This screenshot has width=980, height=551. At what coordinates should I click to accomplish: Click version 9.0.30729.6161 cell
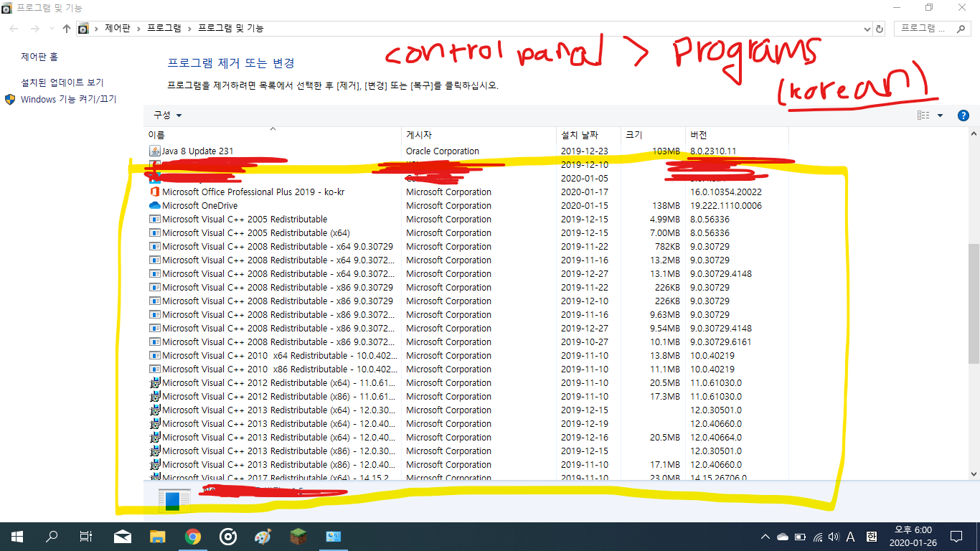click(721, 342)
